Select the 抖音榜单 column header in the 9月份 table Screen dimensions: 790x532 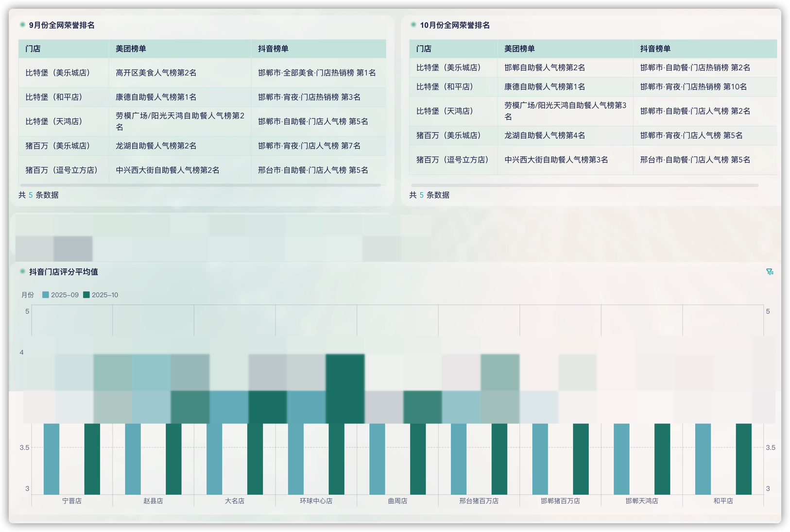[x=318, y=49]
